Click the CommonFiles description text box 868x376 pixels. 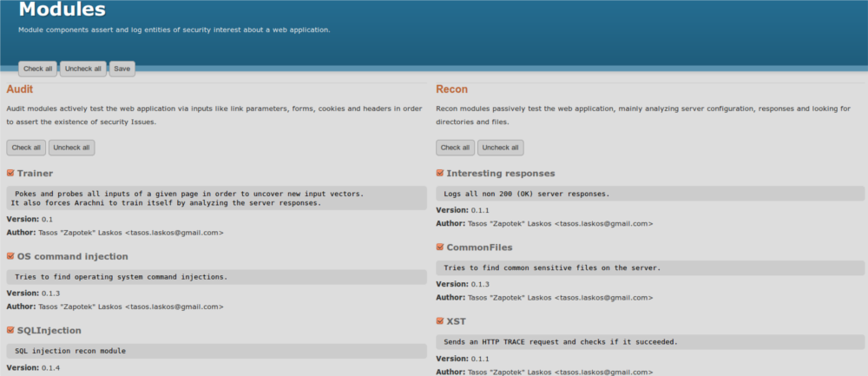pos(650,267)
